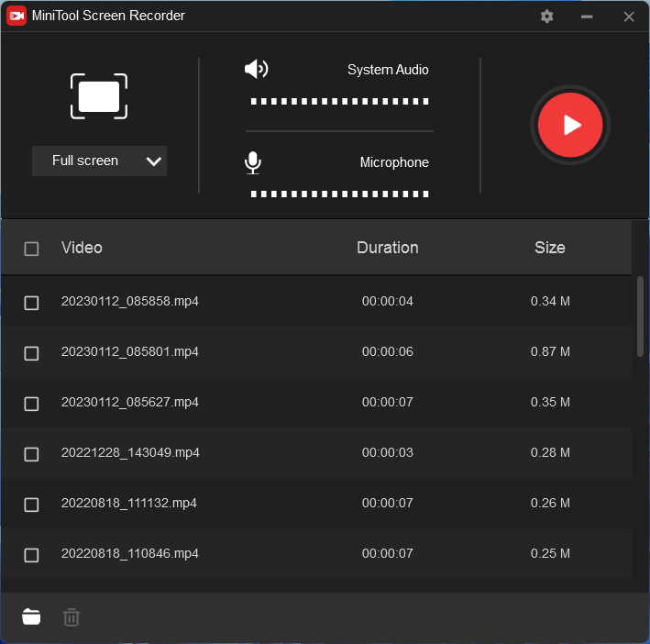650x644 pixels.
Task: Click the 0.25 M size value
Action: click(x=550, y=553)
